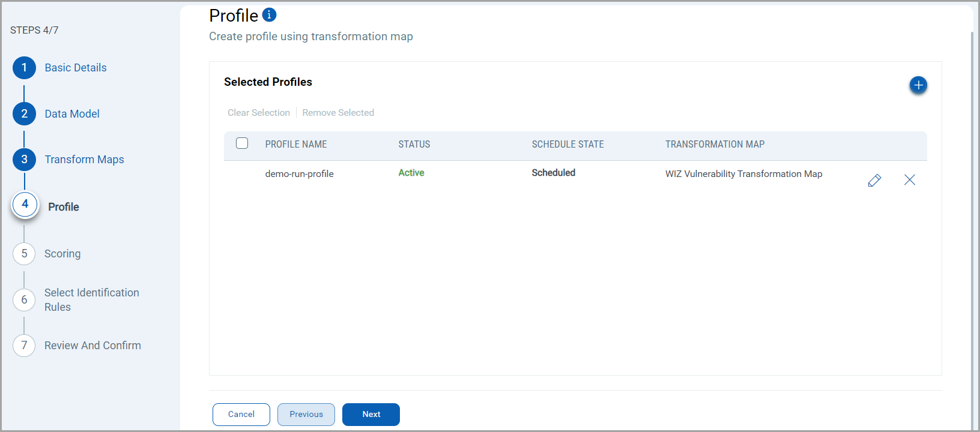Image resolution: width=980 pixels, height=432 pixels.
Task: Click step 5 numbered circle
Action: (24, 254)
